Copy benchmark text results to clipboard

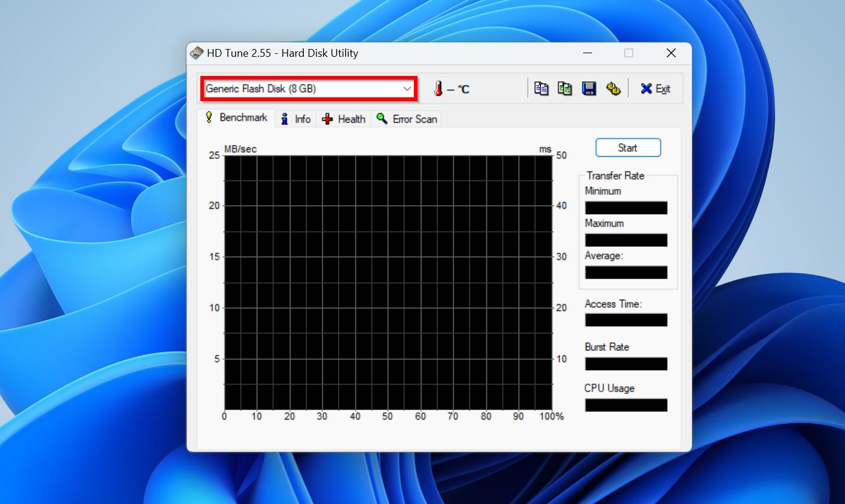(x=541, y=88)
